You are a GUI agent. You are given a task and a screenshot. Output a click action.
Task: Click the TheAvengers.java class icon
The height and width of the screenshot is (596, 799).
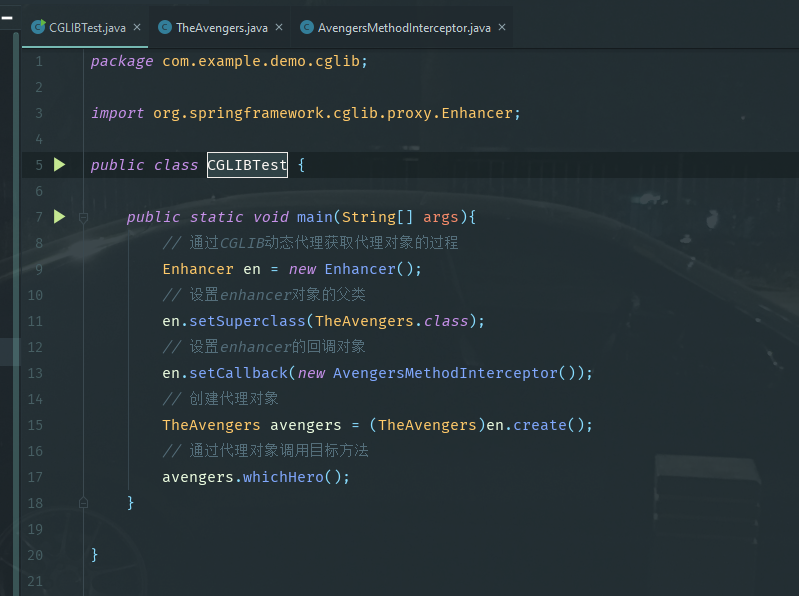point(165,28)
